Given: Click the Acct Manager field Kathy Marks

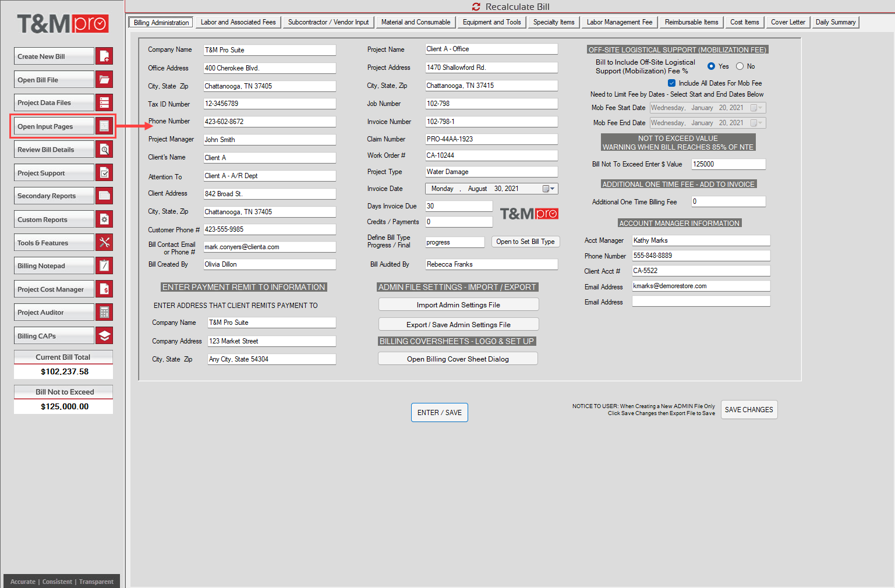Looking at the screenshot, I should pyautogui.click(x=701, y=240).
